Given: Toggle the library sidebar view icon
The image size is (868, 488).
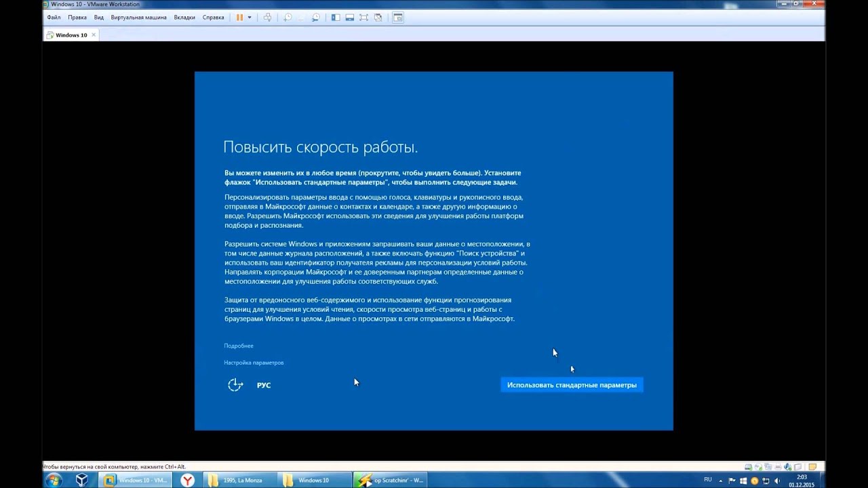Looking at the screenshot, I should coord(336,17).
